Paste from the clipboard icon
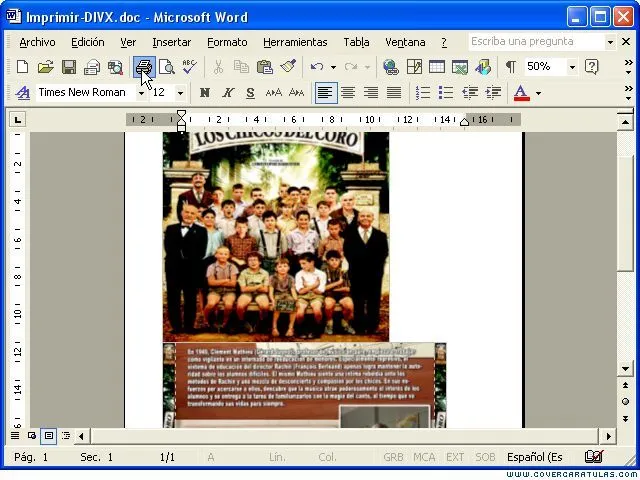 pyautogui.click(x=264, y=67)
